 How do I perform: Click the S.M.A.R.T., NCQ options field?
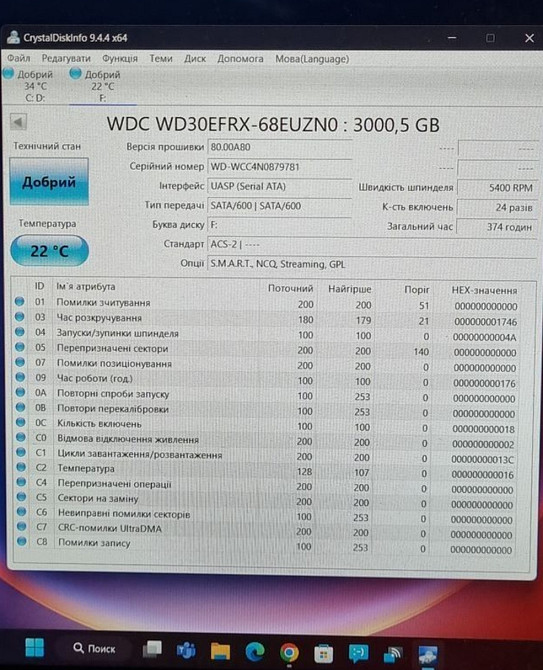click(x=372, y=264)
